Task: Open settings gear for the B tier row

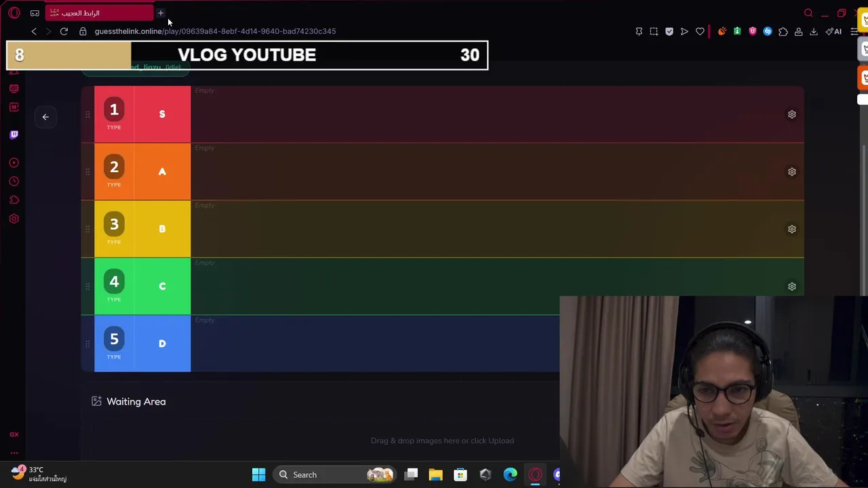Action: click(791, 229)
